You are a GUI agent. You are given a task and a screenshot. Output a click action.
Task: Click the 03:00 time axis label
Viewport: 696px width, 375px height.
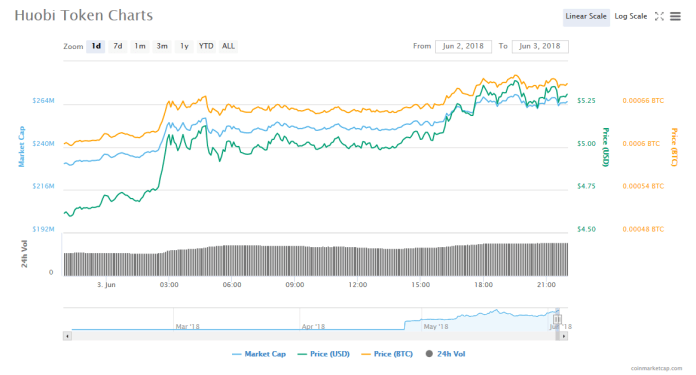coord(169,284)
